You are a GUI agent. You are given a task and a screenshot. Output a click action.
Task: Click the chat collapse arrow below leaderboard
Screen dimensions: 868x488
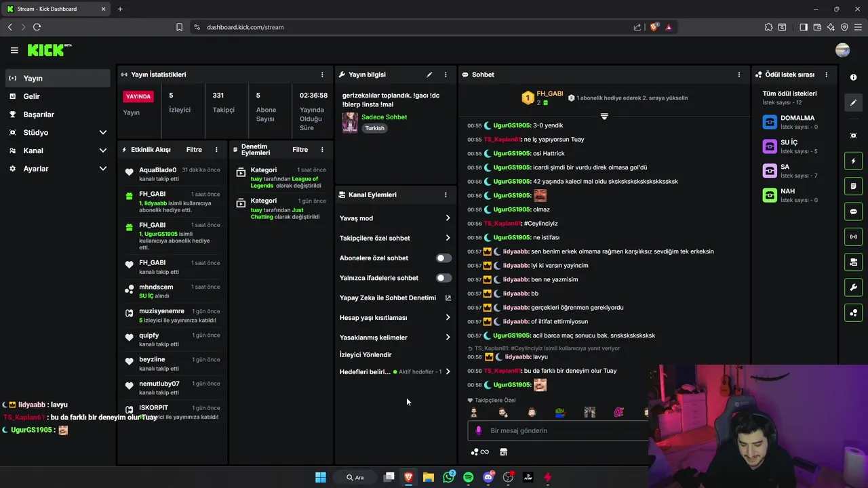pos(604,117)
